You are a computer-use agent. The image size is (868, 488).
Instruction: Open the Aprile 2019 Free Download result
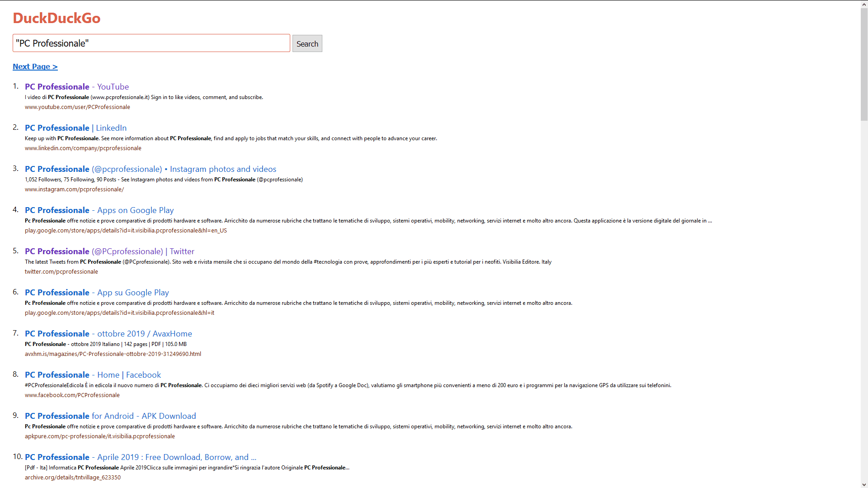(141, 457)
